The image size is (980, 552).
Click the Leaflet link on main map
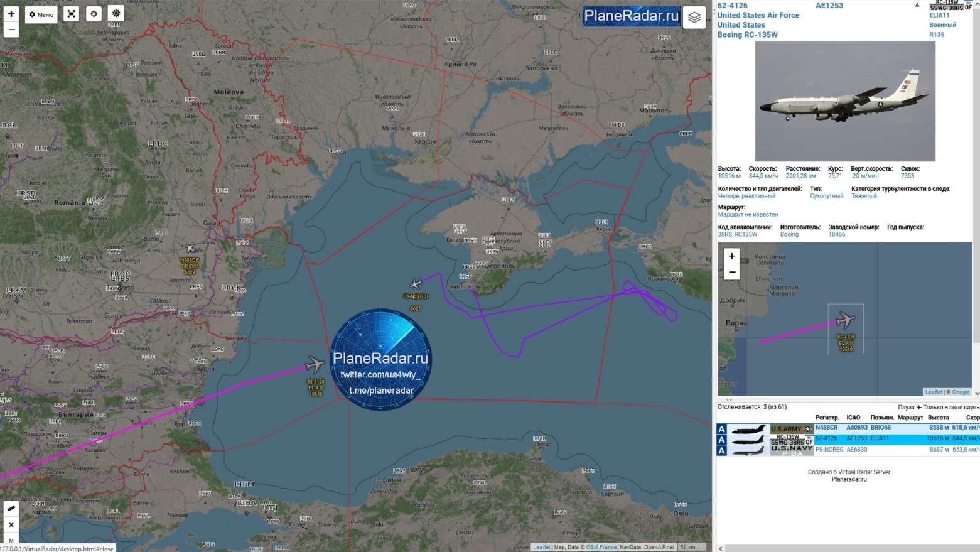[x=542, y=547]
